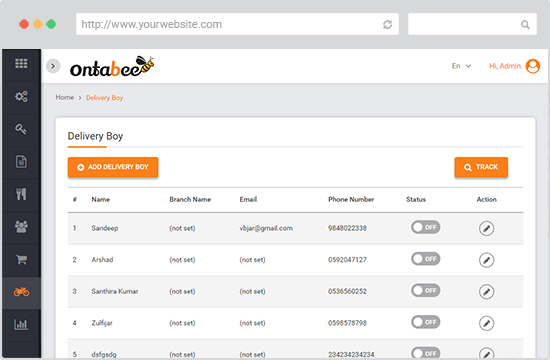Open the En language dropdown

click(461, 66)
